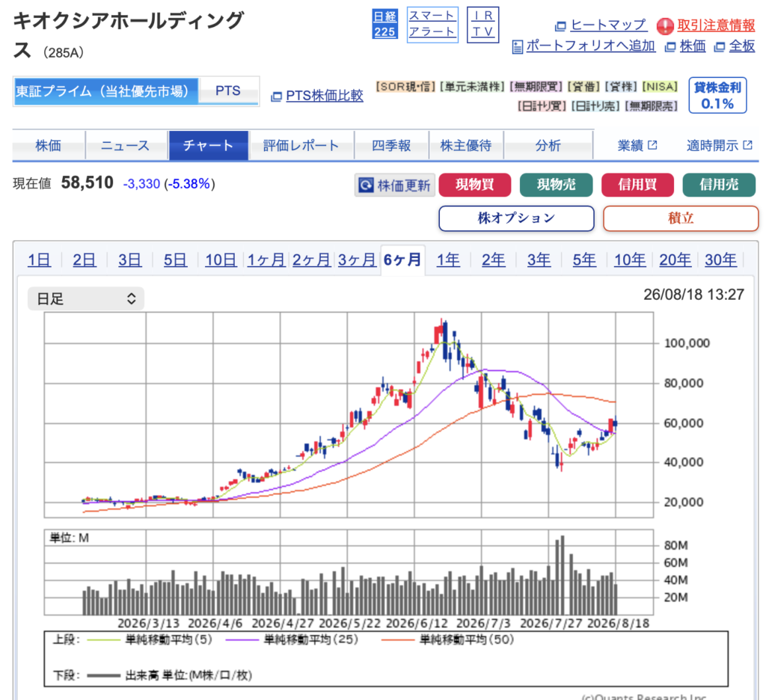Open the 取引注意情報 link
766x700 pixels.
point(716,25)
